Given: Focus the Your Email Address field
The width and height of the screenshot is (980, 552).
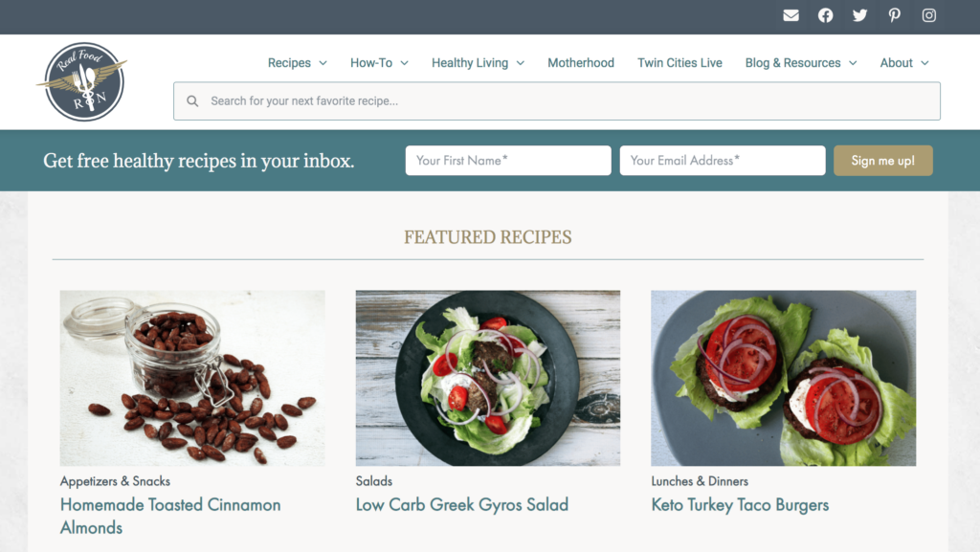Looking at the screenshot, I should [x=723, y=161].
